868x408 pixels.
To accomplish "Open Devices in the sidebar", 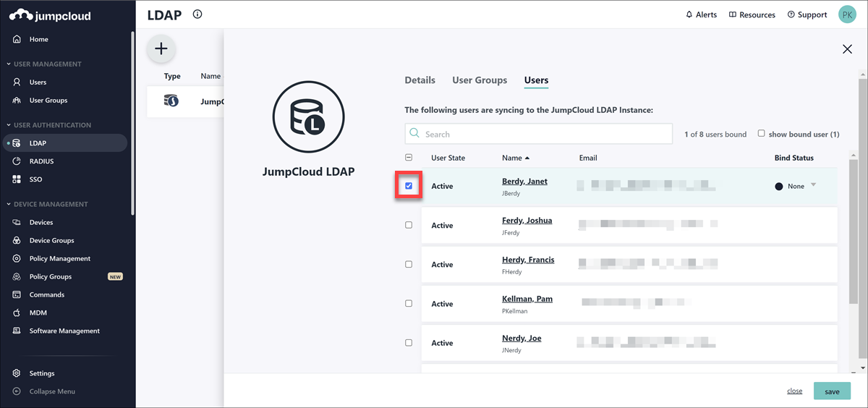I will click(41, 223).
